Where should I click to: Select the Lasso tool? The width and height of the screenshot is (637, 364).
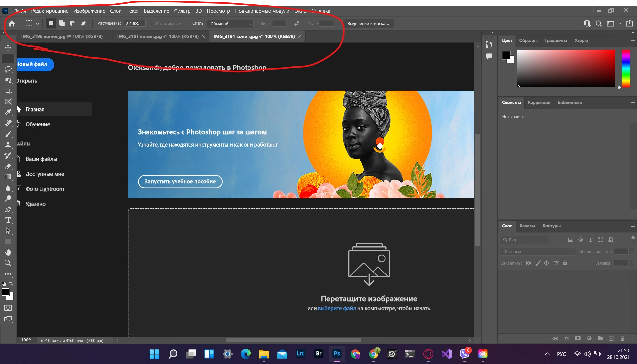pyautogui.click(x=8, y=69)
